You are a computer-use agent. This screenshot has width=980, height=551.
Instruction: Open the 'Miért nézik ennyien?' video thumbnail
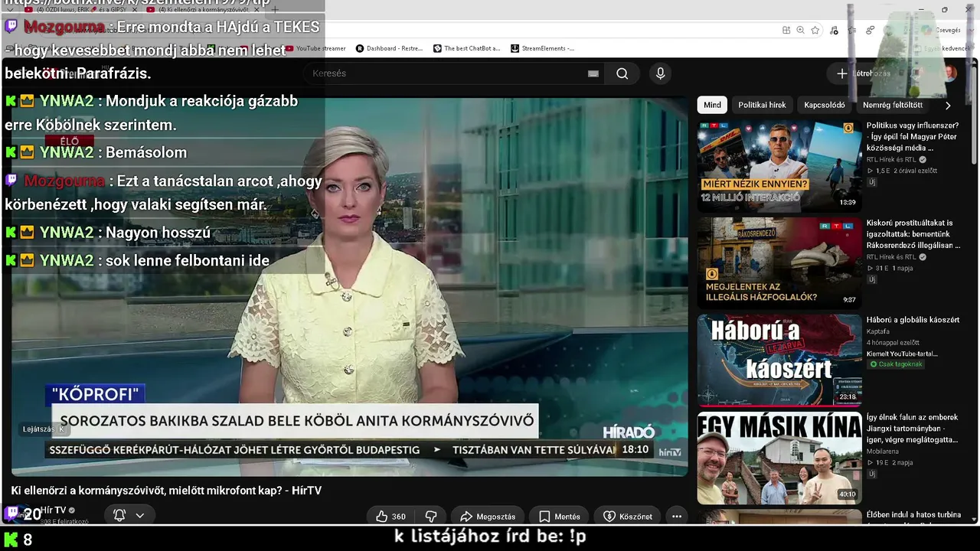(x=779, y=165)
